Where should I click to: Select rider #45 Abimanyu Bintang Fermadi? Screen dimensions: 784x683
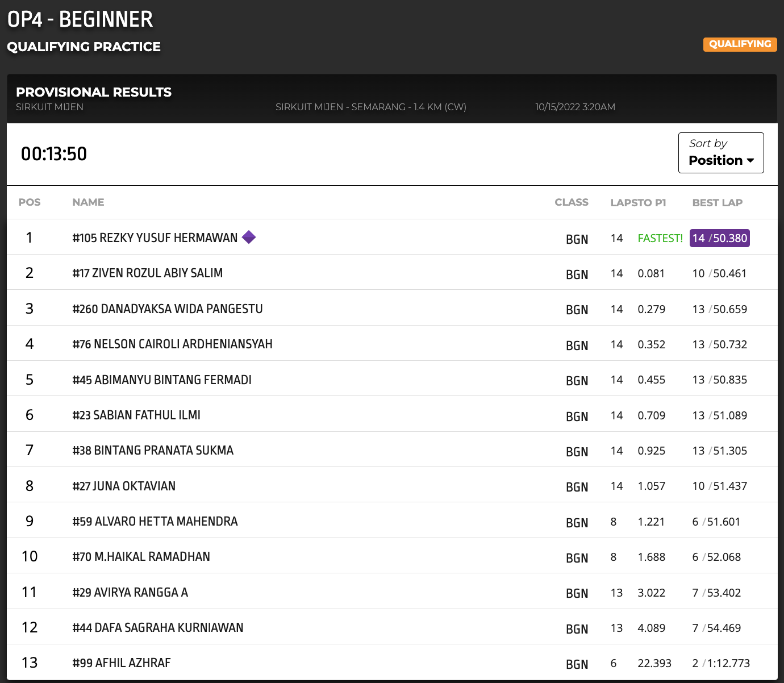pos(161,380)
